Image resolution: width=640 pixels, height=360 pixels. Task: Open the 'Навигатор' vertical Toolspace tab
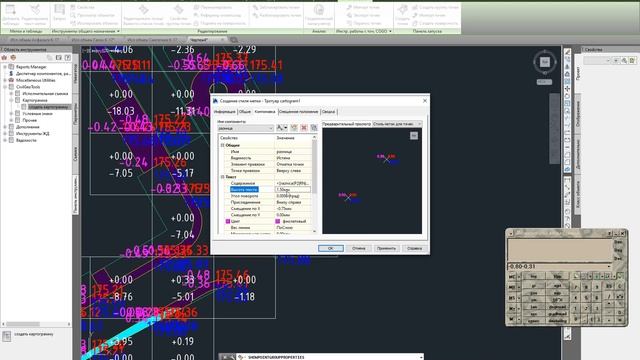click(76, 73)
